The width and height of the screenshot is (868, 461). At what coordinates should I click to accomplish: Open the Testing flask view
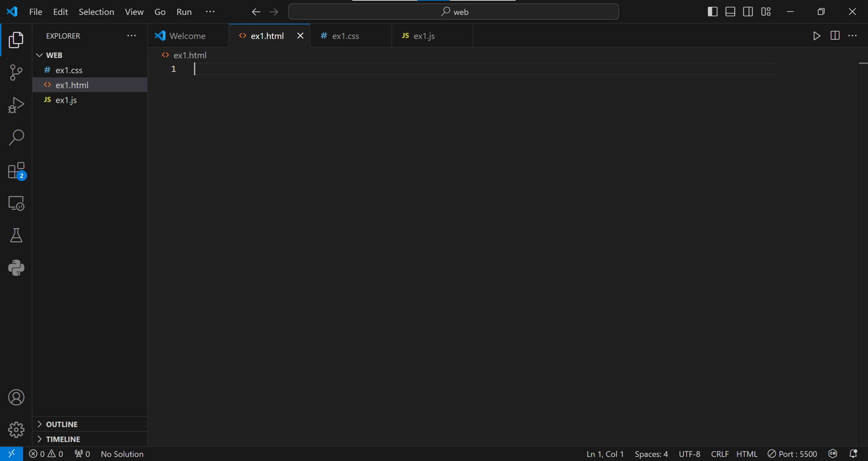coord(16,235)
